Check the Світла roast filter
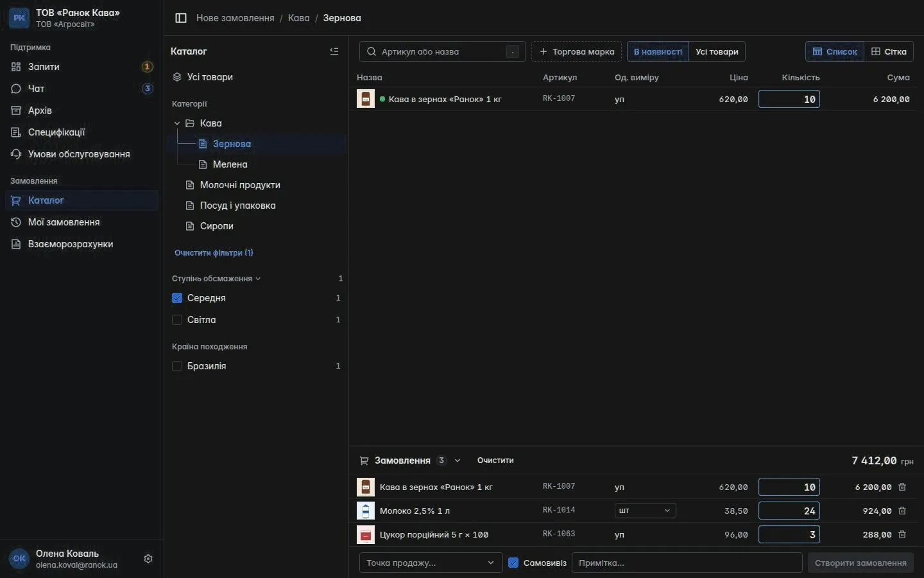 (x=177, y=320)
